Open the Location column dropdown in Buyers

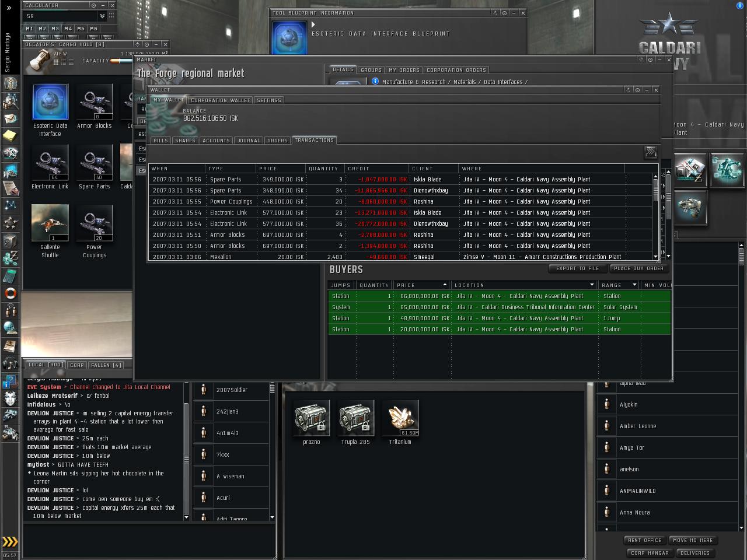click(x=592, y=285)
